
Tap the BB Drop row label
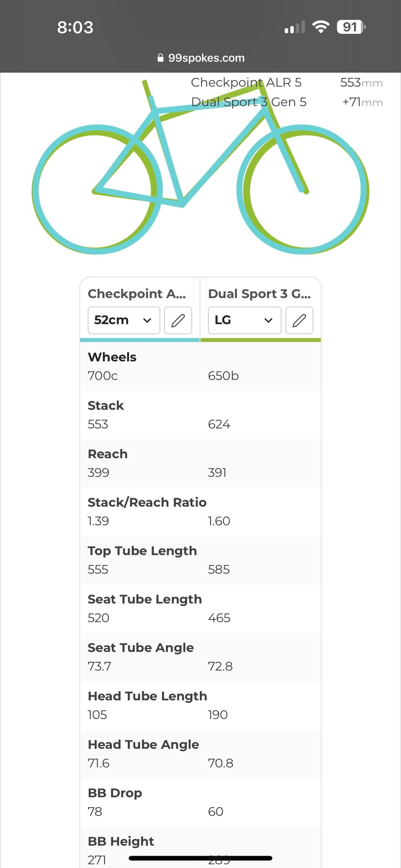(x=115, y=793)
